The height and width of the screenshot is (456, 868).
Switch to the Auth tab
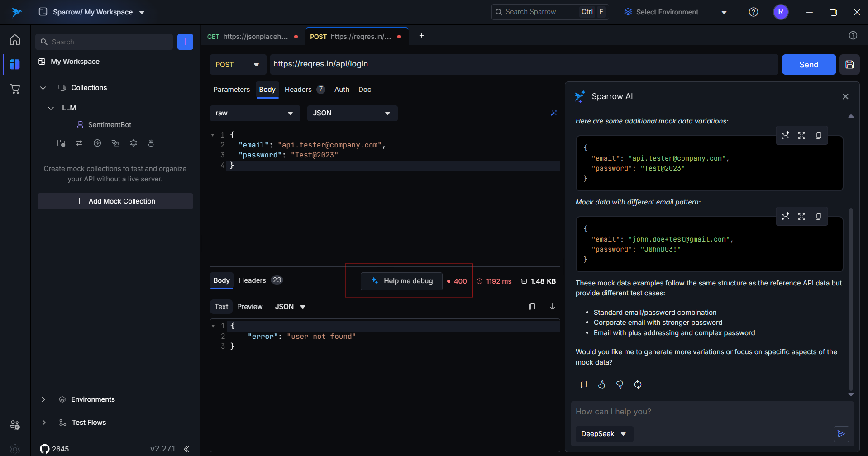342,90
